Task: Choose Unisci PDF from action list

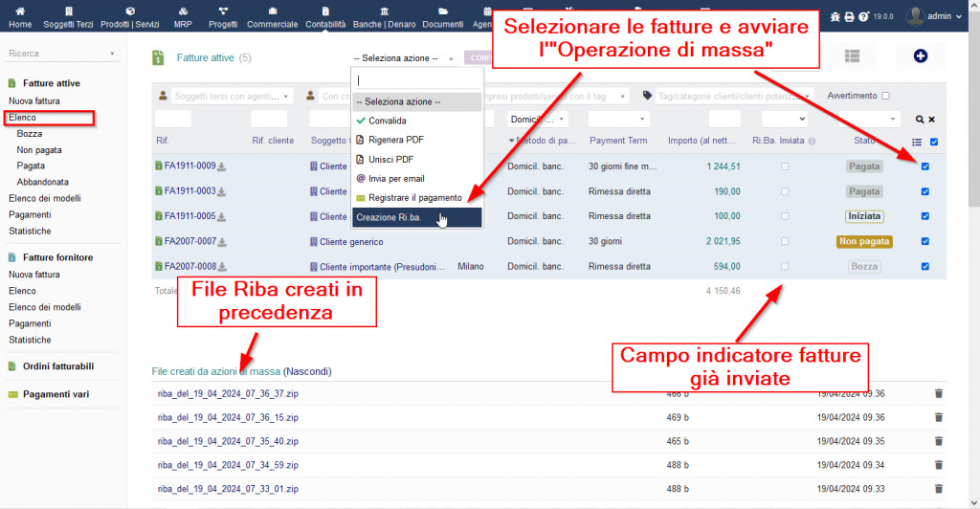Action: click(417, 159)
